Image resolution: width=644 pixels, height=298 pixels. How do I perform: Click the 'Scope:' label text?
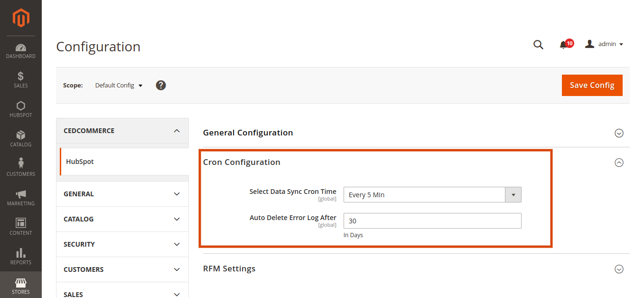point(73,86)
